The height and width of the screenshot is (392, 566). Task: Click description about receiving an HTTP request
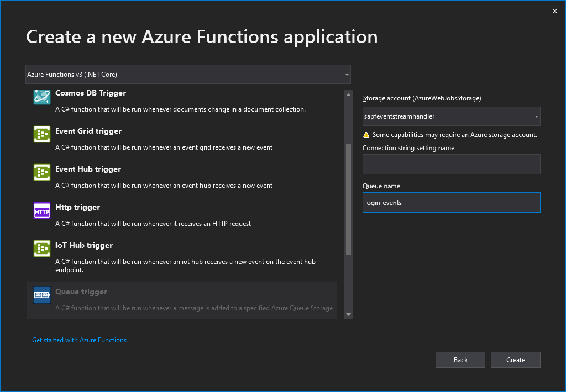click(153, 224)
